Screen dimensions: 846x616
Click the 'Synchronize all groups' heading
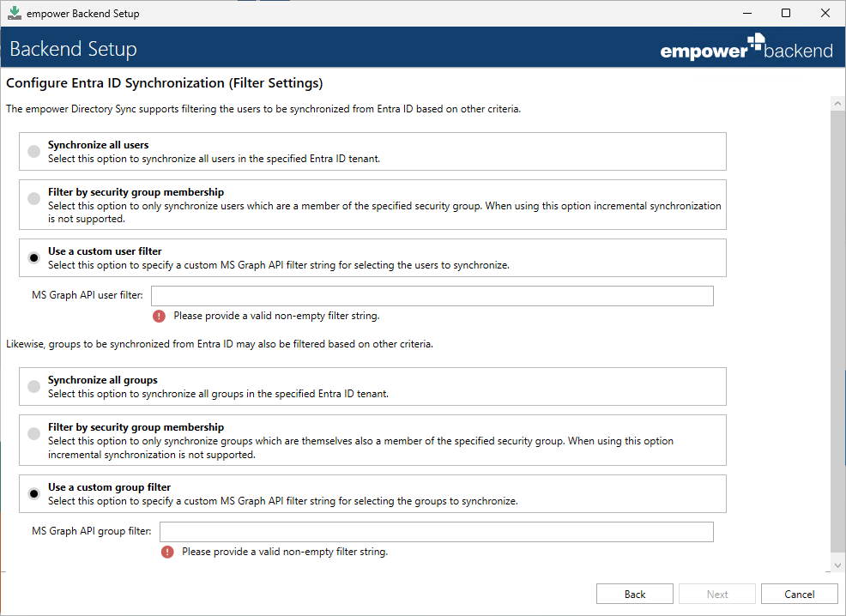102,380
